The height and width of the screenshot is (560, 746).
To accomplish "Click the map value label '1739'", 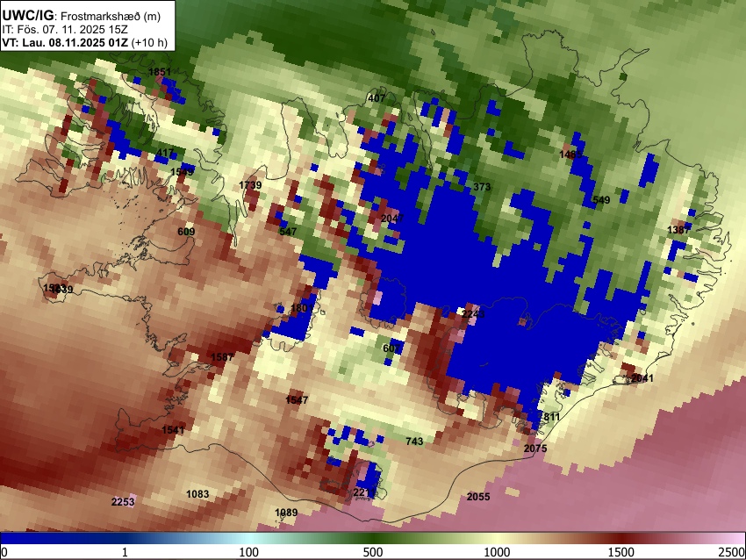I will tap(250, 185).
